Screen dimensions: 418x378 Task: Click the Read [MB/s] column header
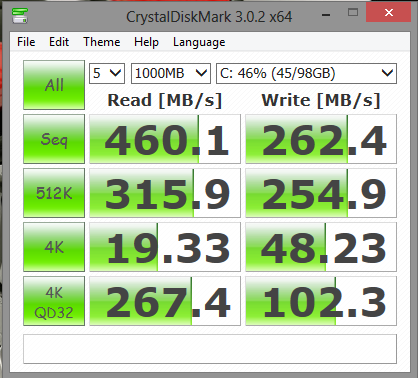pyautogui.click(x=165, y=100)
